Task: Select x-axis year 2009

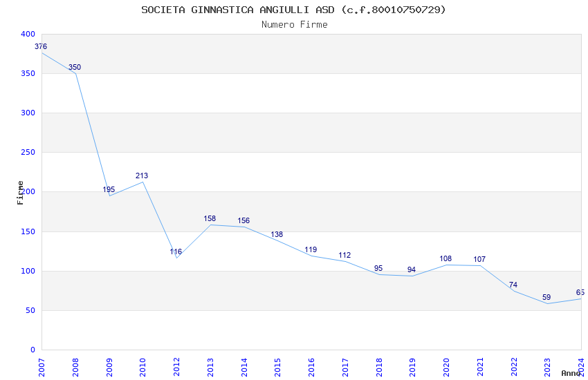Action: pyautogui.click(x=109, y=368)
